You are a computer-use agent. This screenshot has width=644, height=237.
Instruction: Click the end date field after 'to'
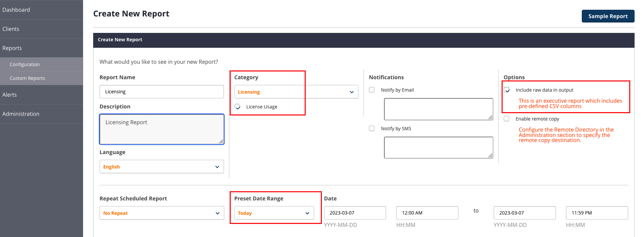[x=525, y=213]
